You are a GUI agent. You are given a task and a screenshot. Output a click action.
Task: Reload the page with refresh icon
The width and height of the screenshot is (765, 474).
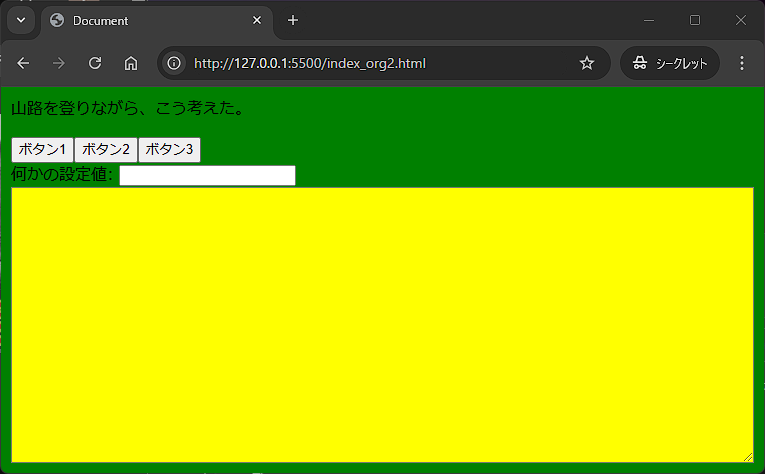point(95,63)
